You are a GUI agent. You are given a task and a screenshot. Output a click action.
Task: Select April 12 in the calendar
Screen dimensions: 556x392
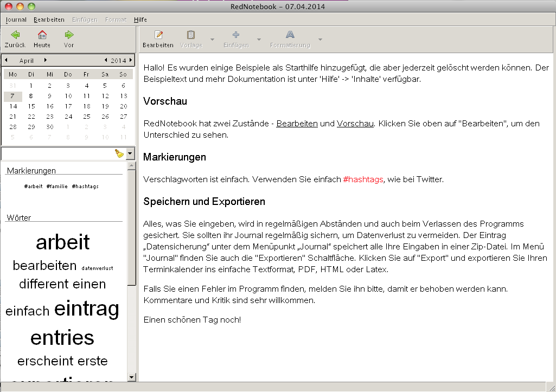point(105,96)
